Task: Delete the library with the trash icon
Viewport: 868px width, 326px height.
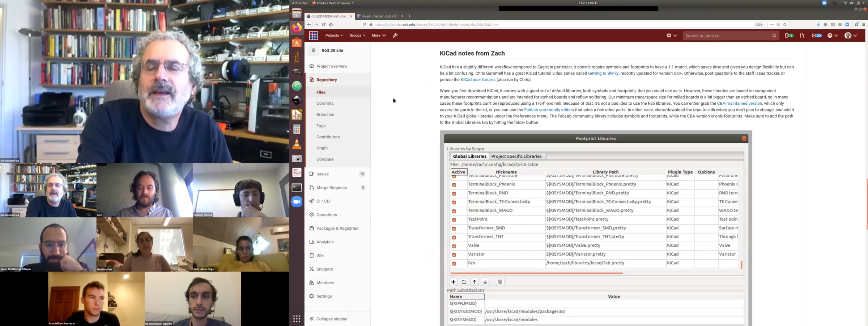Action: click(500, 282)
